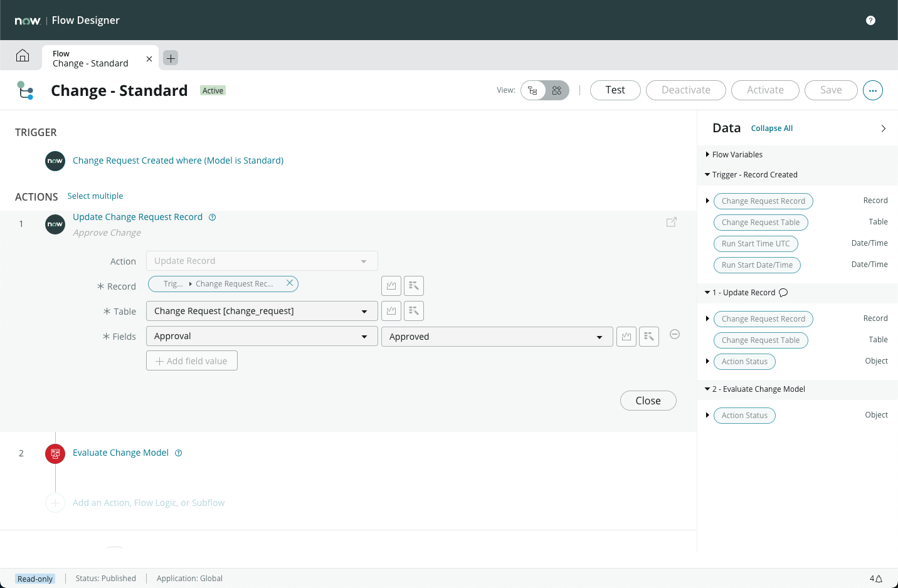Open the Approved value dropdown
The image size is (898, 588).
point(497,337)
